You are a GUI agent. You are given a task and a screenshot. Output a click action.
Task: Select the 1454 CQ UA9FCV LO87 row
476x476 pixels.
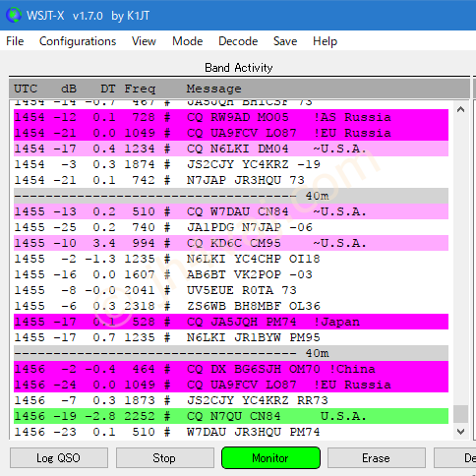[231, 133]
